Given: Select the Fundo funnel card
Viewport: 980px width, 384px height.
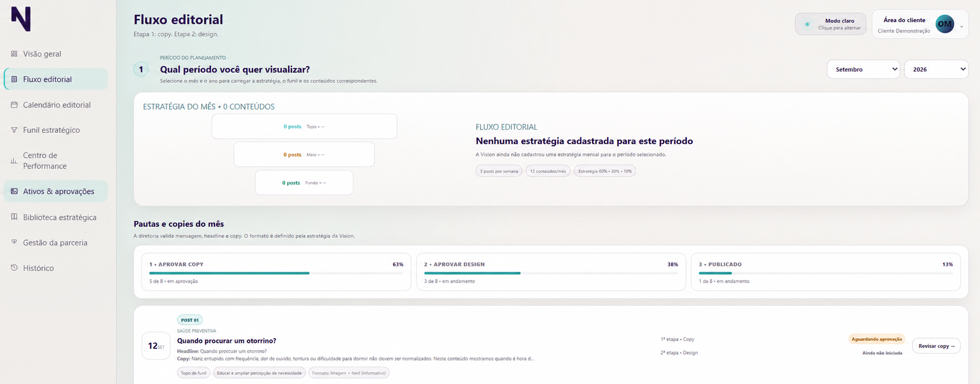Looking at the screenshot, I should (x=304, y=182).
